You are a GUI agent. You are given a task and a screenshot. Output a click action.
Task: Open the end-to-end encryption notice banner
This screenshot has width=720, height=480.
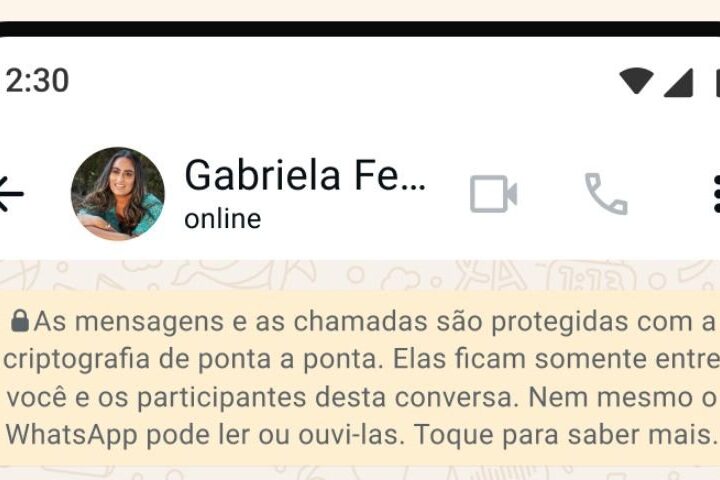(360, 378)
